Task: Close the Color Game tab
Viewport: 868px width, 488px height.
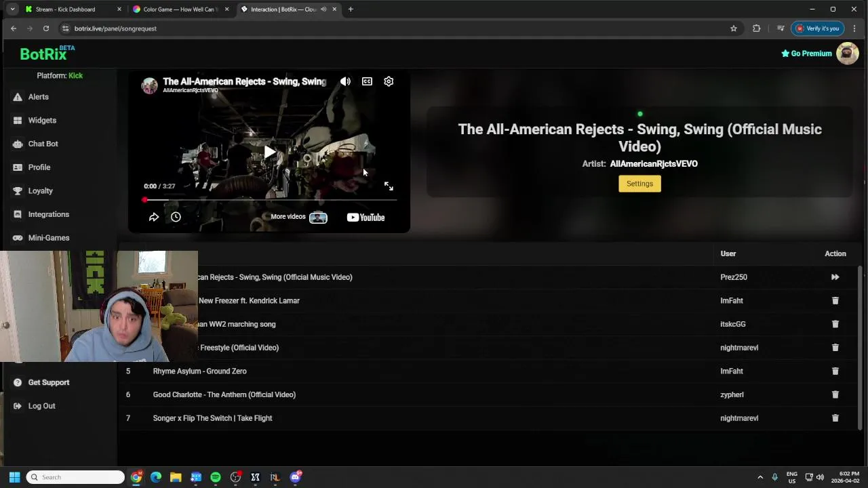Action: point(226,9)
